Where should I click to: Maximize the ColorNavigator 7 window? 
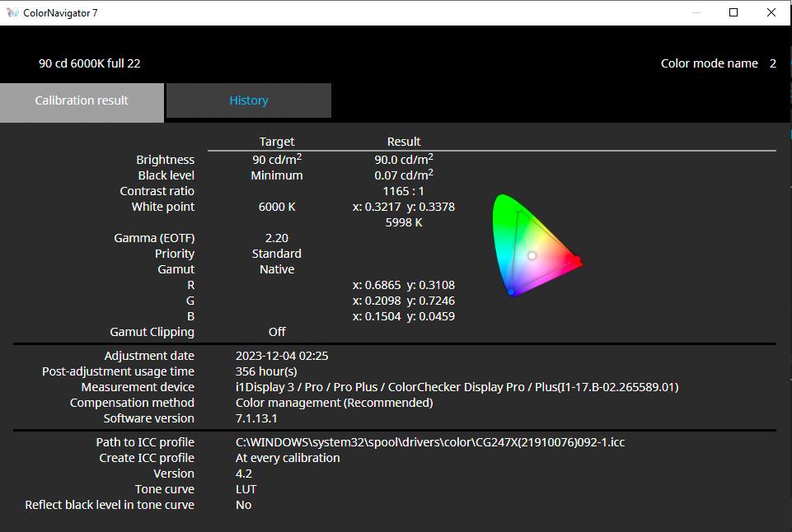pyautogui.click(x=733, y=12)
